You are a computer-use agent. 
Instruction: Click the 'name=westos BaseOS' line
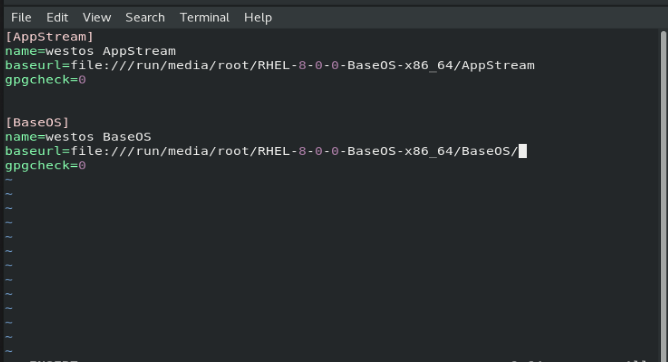point(78,137)
